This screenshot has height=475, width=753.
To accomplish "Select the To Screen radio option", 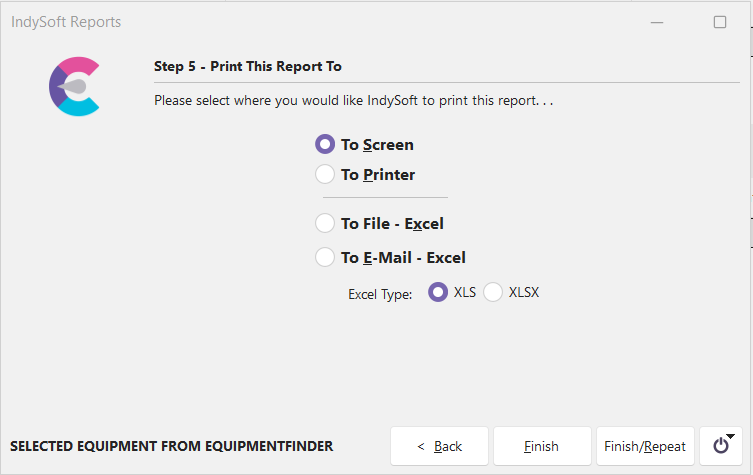I will coord(325,144).
